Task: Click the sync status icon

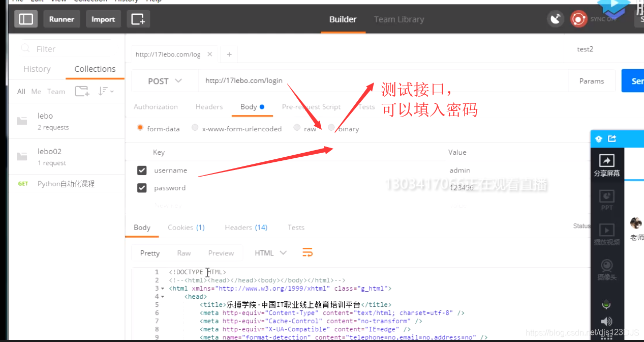Action: click(x=578, y=19)
